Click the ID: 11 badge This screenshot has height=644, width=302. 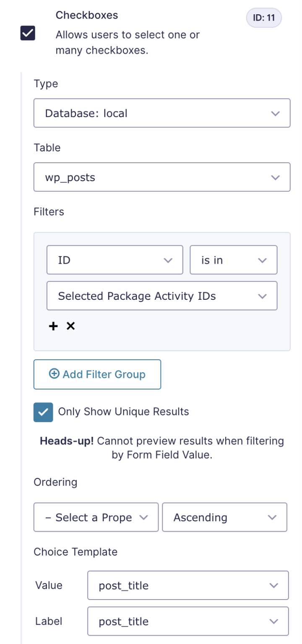(x=264, y=18)
